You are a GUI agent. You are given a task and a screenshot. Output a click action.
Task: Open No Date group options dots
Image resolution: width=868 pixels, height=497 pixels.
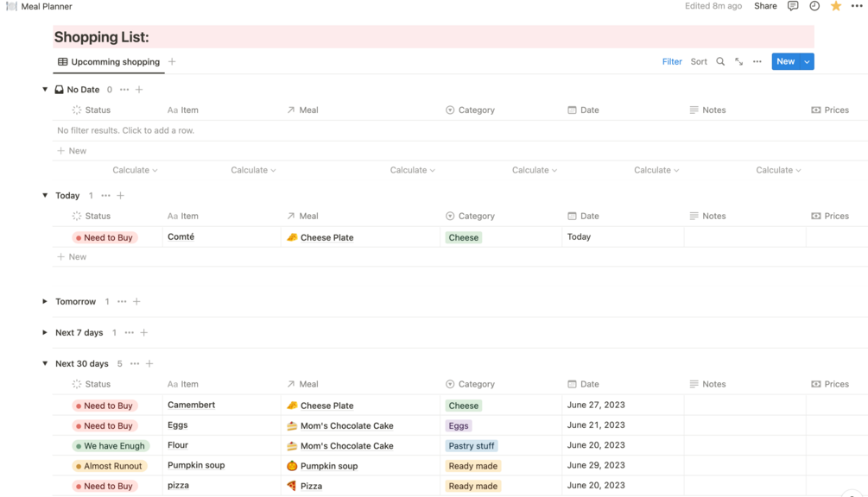pos(124,90)
